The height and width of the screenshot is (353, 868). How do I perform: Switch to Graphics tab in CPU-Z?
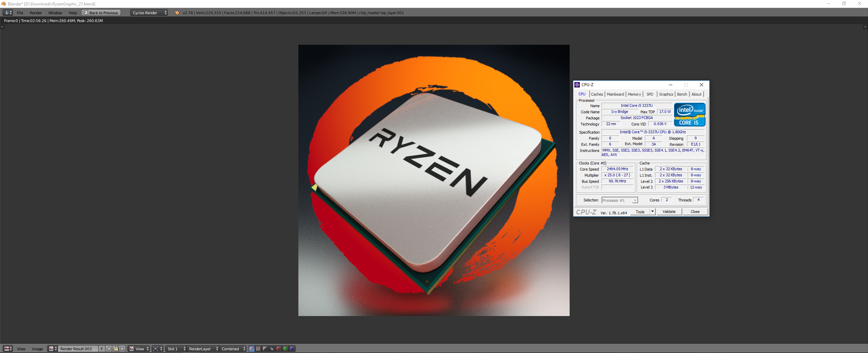666,94
